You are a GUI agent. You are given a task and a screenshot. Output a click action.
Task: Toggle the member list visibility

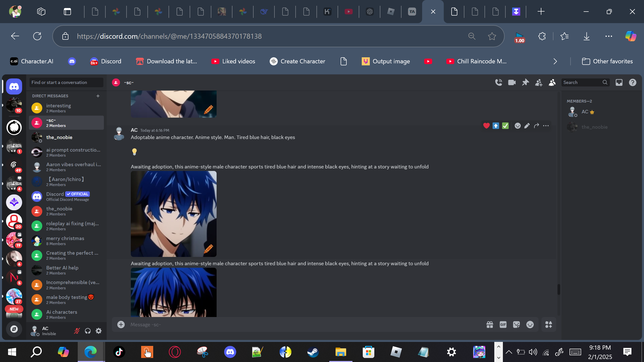[x=552, y=82]
